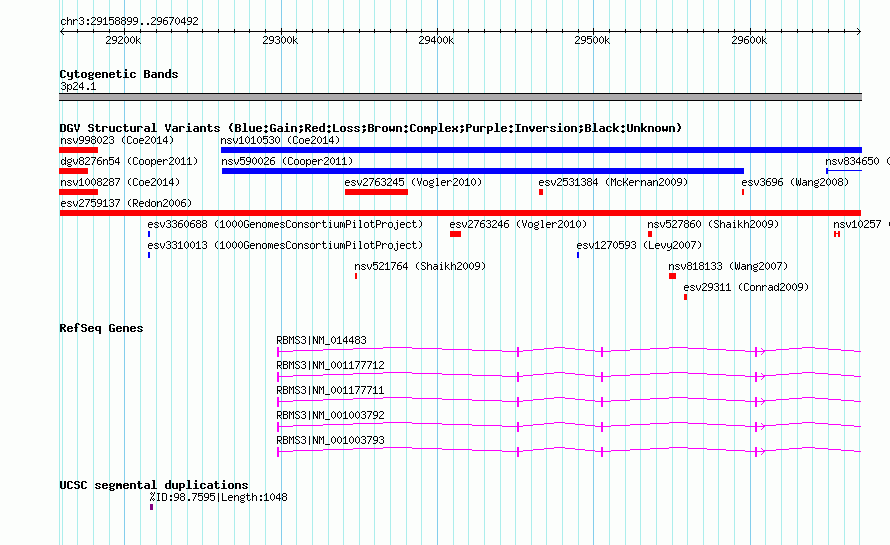This screenshot has height=545, width=890.
Task: Click the RefSeq Genes track title
Action: point(101,328)
